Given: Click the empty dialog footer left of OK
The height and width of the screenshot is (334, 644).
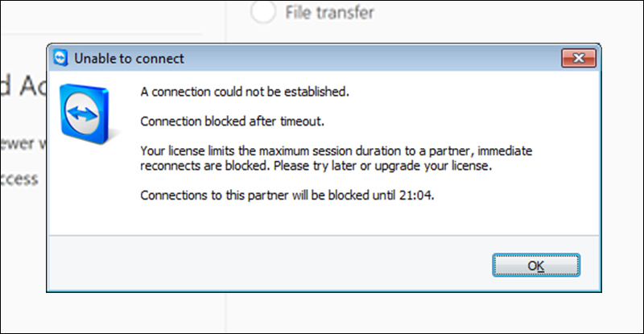Looking at the screenshot, I should [266, 264].
